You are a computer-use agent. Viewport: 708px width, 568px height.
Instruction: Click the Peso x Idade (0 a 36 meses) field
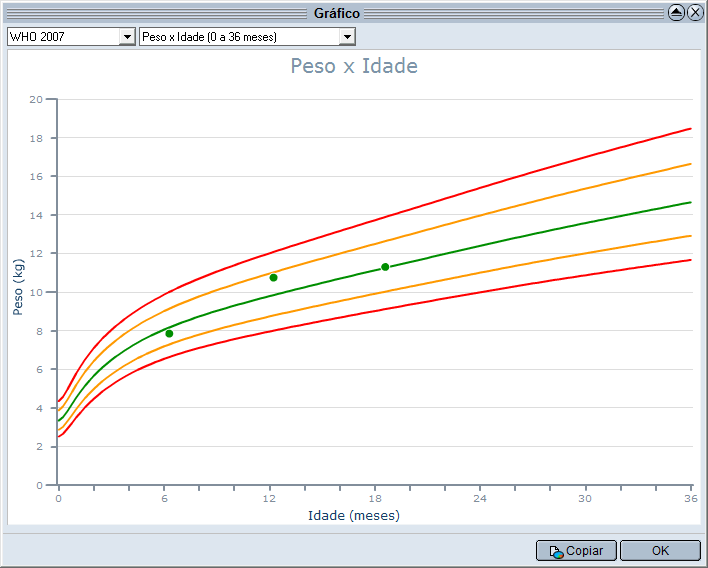pyautogui.click(x=247, y=37)
